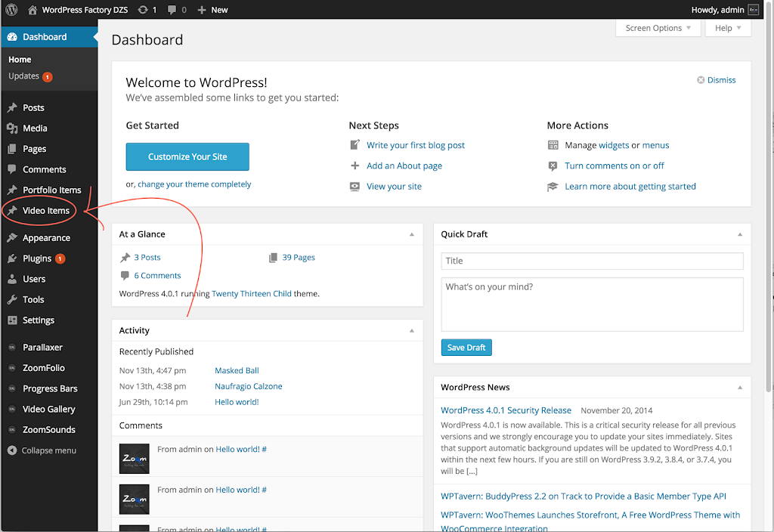Open Learn more about getting started
Viewport: 774px width, 532px height.
point(630,187)
